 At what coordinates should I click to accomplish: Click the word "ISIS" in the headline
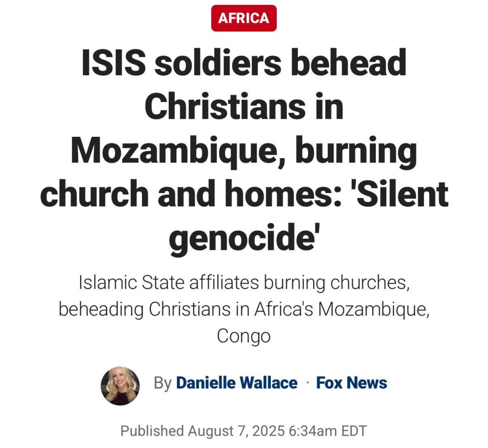(x=113, y=63)
